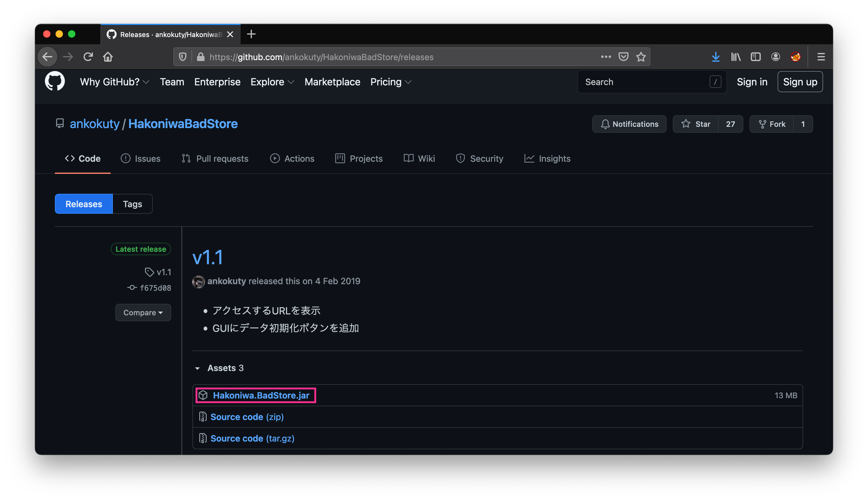The width and height of the screenshot is (868, 501).
Task: Click the ankokuty avatar image
Action: pyautogui.click(x=198, y=281)
